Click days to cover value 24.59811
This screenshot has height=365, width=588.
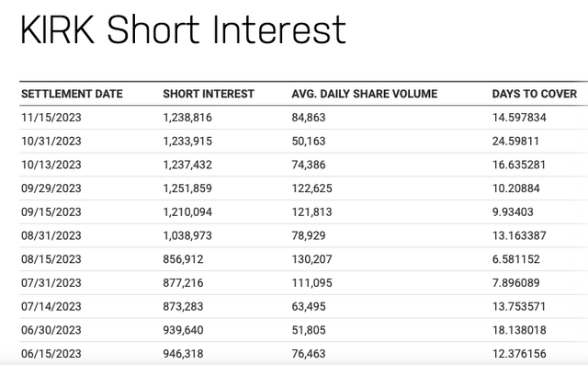click(515, 141)
